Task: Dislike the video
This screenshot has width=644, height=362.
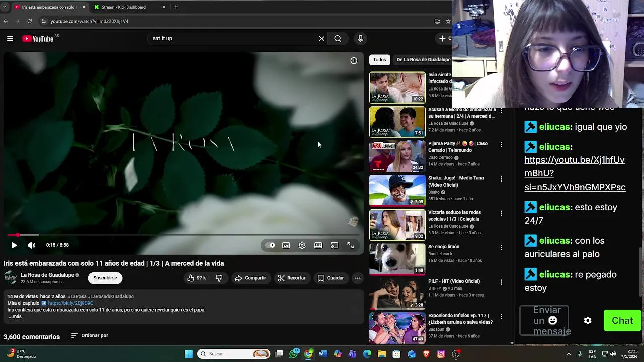Action: point(219,278)
